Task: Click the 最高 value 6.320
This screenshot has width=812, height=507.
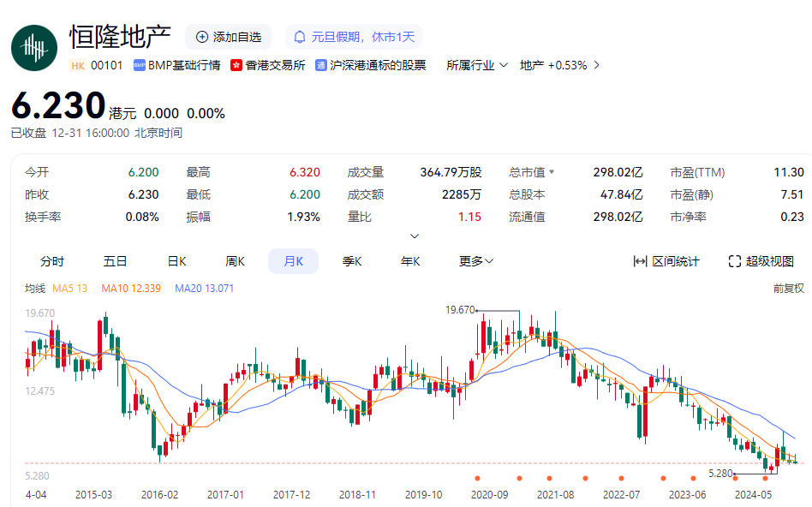Action: coord(305,172)
